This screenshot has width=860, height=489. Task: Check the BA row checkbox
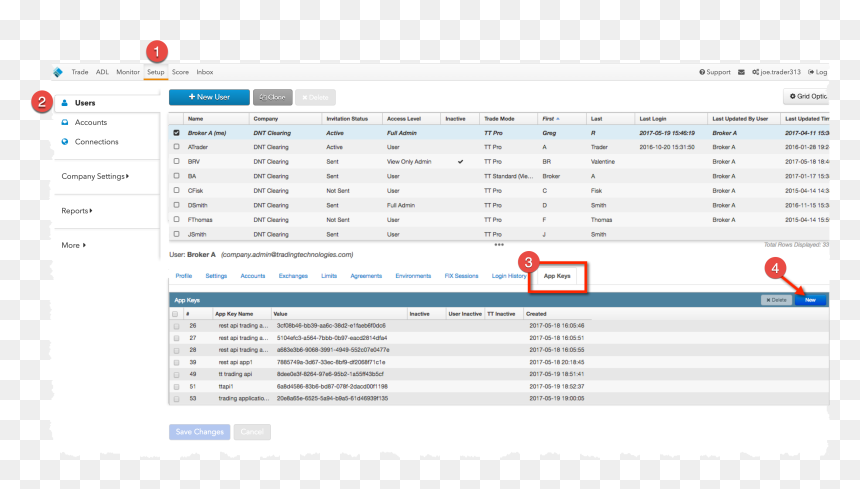click(x=176, y=176)
